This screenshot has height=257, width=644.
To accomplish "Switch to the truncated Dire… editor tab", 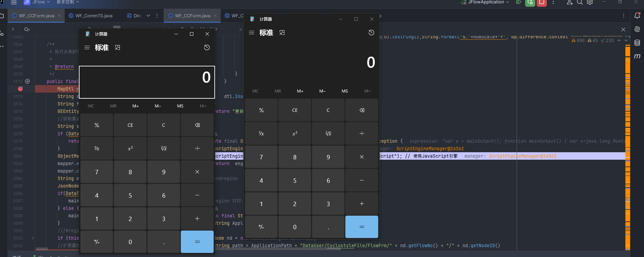I will pos(134,16).
